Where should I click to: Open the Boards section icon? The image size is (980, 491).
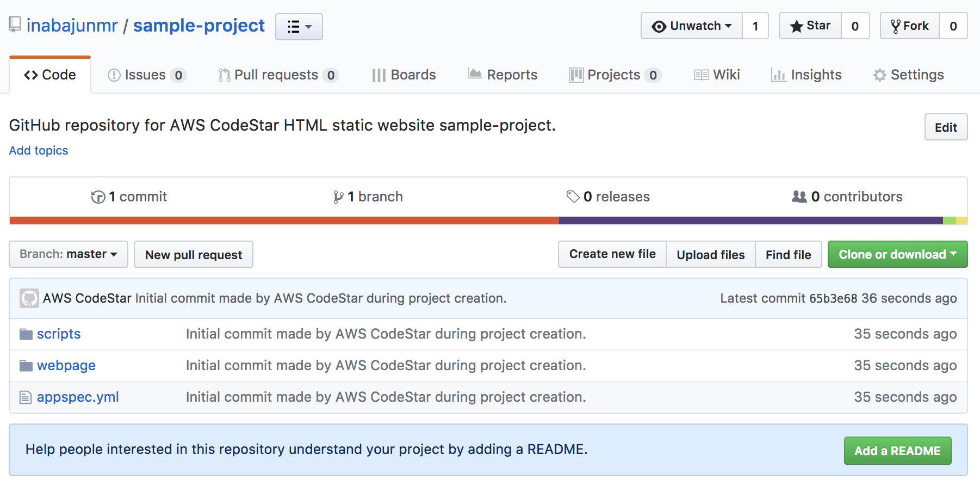378,75
